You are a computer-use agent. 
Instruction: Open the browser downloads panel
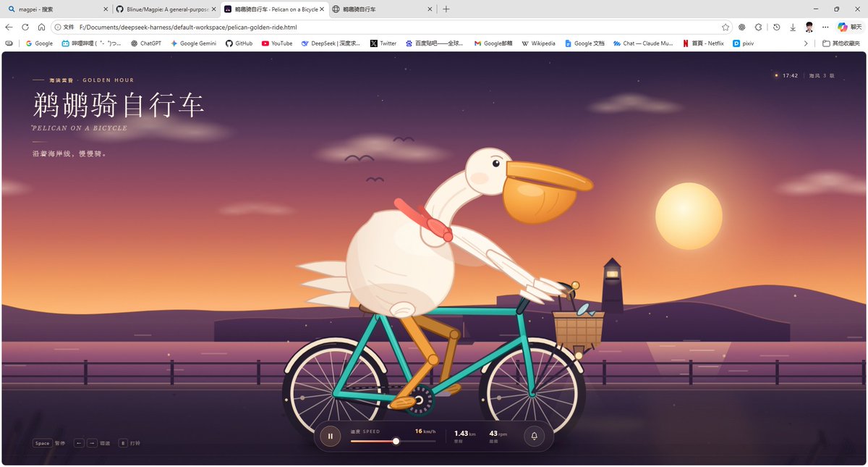click(x=793, y=27)
